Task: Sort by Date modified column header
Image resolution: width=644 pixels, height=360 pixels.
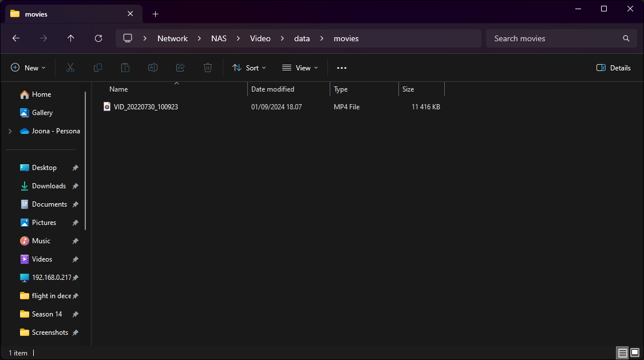Action: [272, 89]
